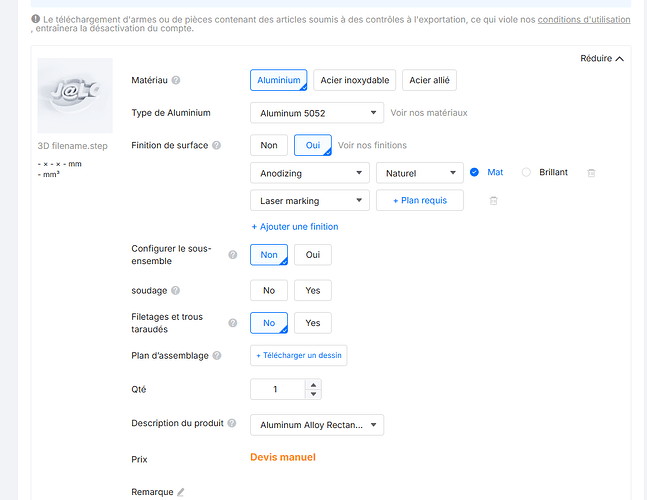The height and width of the screenshot is (500, 647).
Task: Open the Naturel color dropdown
Action: [420, 173]
